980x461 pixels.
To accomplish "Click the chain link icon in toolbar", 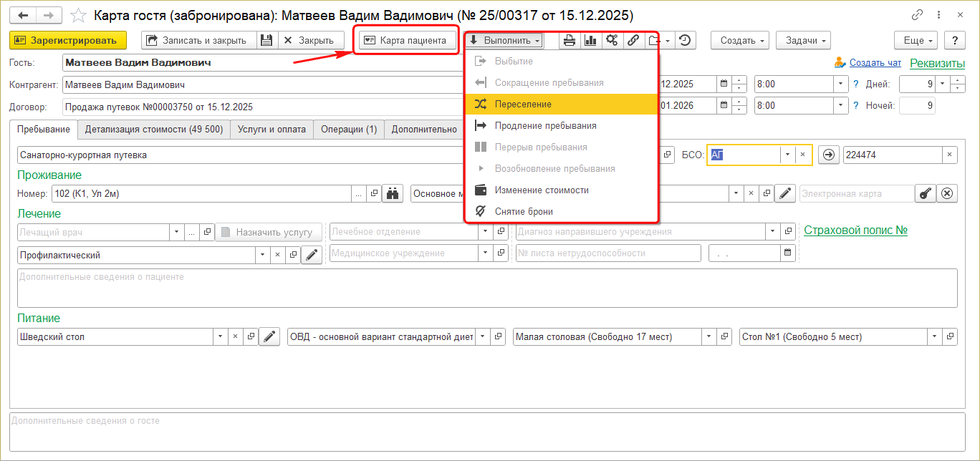I will point(633,41).
